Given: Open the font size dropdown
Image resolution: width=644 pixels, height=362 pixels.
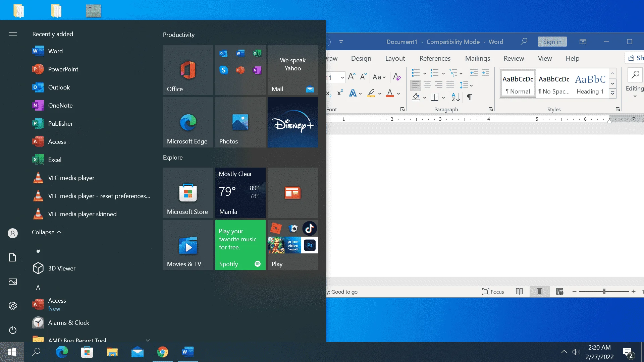Looking at the screenshot, I should 342,77.
